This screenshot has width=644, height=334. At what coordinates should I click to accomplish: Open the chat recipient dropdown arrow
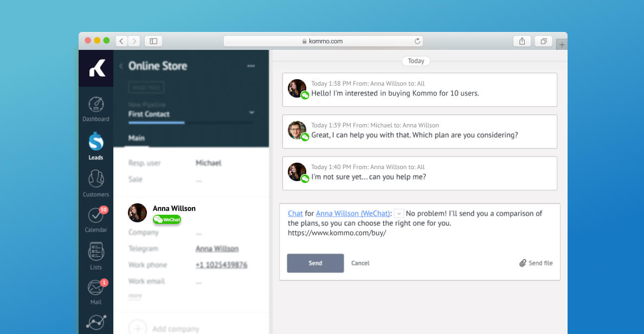(399, 214)
